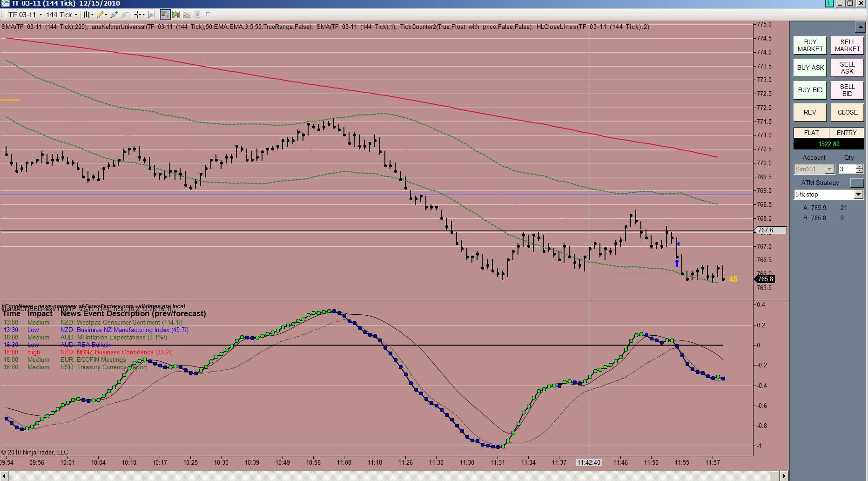Click the SELL BID button
The width and height of the screenshot is (868, 481).
[847, 90]
